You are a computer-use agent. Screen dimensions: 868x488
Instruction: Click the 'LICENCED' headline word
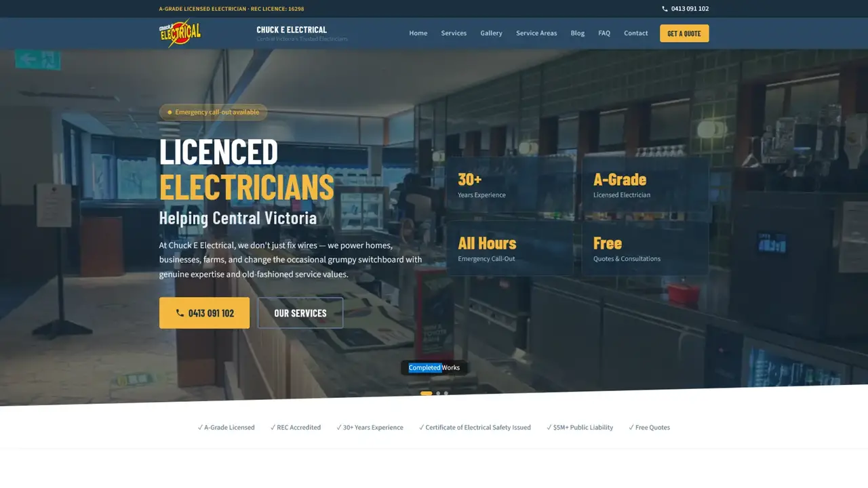[x=218, y=151]
